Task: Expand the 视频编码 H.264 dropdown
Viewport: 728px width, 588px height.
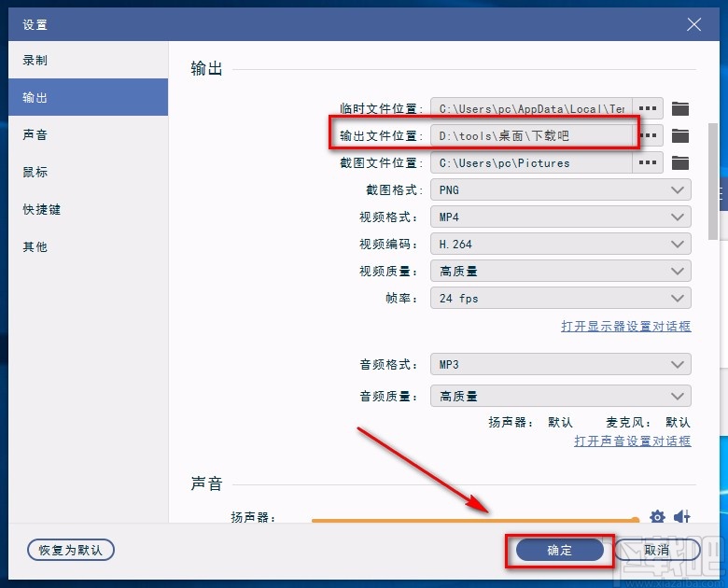Action: pyautogui.click(x=560, y=244)
